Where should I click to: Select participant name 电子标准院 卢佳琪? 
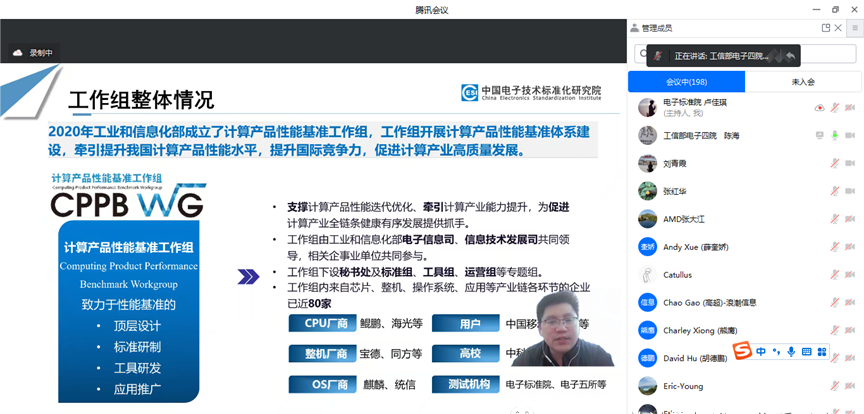pyautogui.click(x=693, y=103)
